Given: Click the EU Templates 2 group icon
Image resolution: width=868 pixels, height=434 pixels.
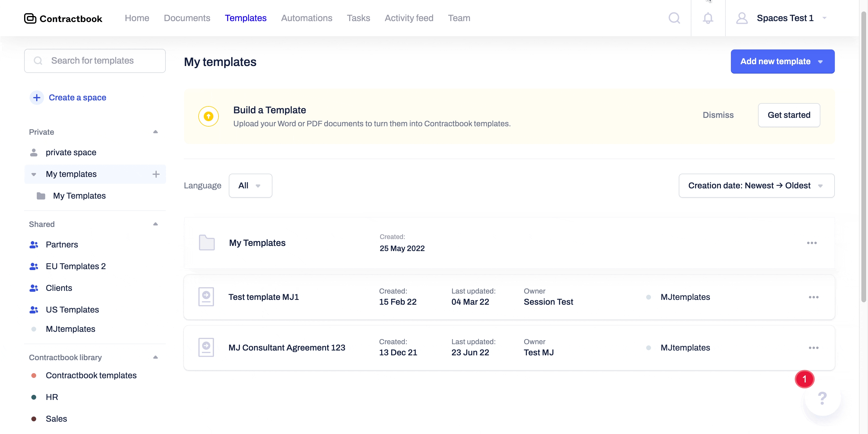Looking at the screenshot, I should point(34,266).
